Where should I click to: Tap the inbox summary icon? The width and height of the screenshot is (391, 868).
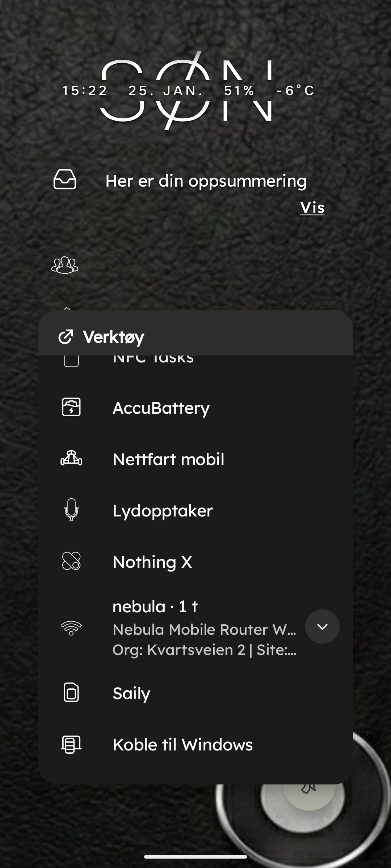pyautogui.click(x=65, y=179)
